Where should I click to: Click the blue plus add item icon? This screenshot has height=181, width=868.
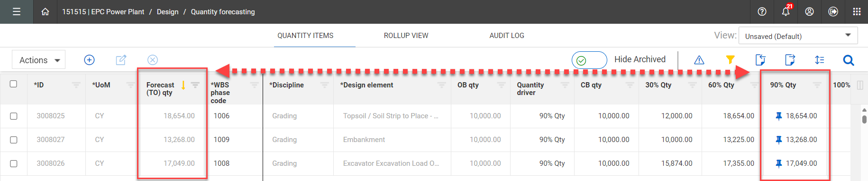pyautogui.click(x=89, y=60)
